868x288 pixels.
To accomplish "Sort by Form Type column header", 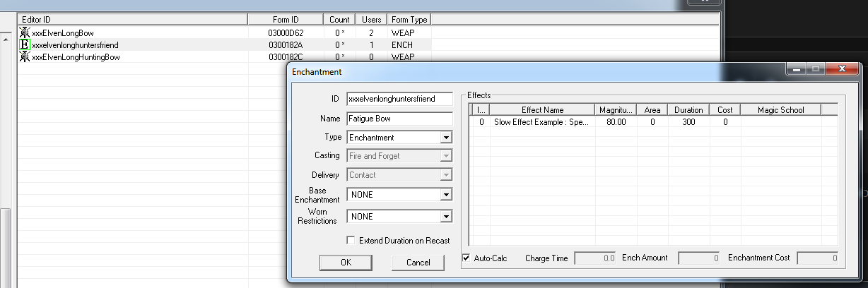I will (x=409, y=20).
